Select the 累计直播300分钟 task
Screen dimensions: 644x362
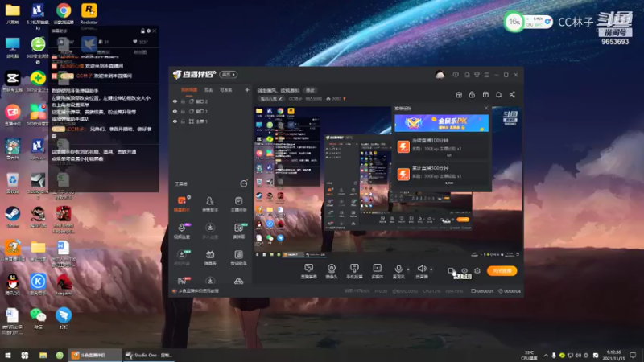point(441,175)
